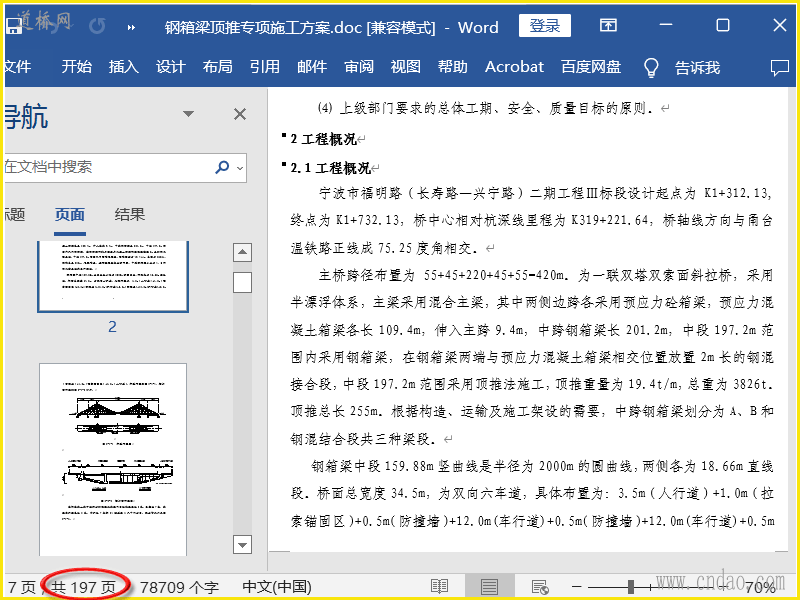
Task: Click the page number 2 label
Action: coord(112,327)
